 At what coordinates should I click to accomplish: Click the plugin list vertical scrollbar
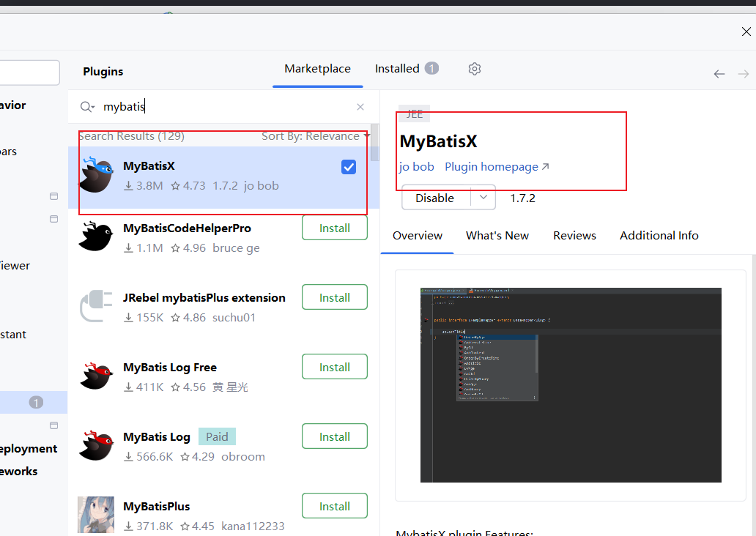[375, 143]
